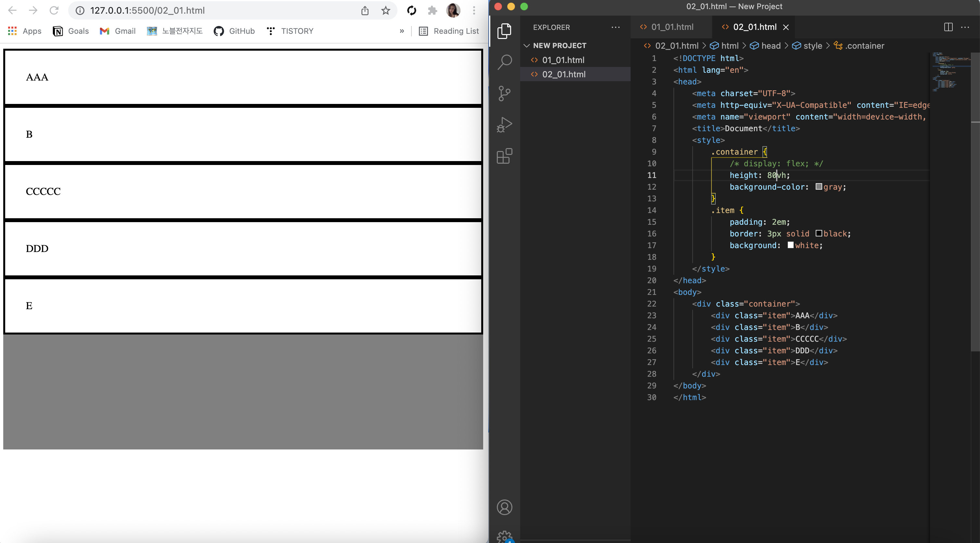Split the editor to the right
The height and width of the screenshot is (543, 980).
[948, 27]
